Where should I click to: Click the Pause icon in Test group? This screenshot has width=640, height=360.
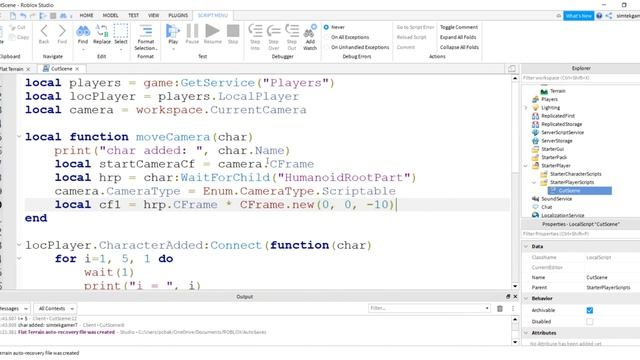click(192, 31)
